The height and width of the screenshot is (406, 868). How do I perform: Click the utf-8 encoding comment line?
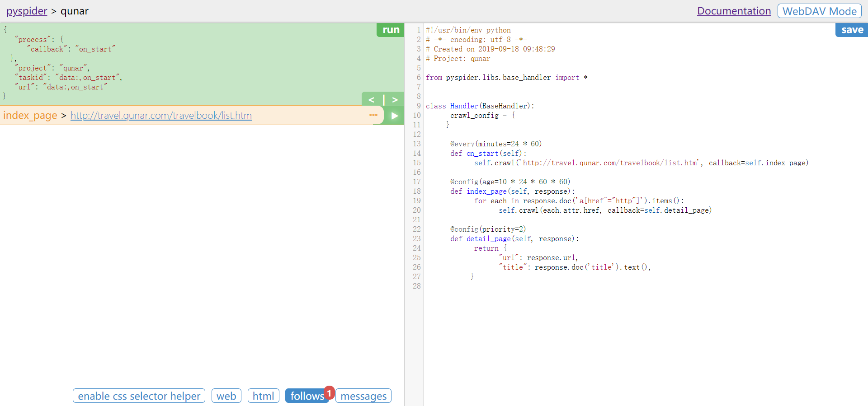coord(476,39)
